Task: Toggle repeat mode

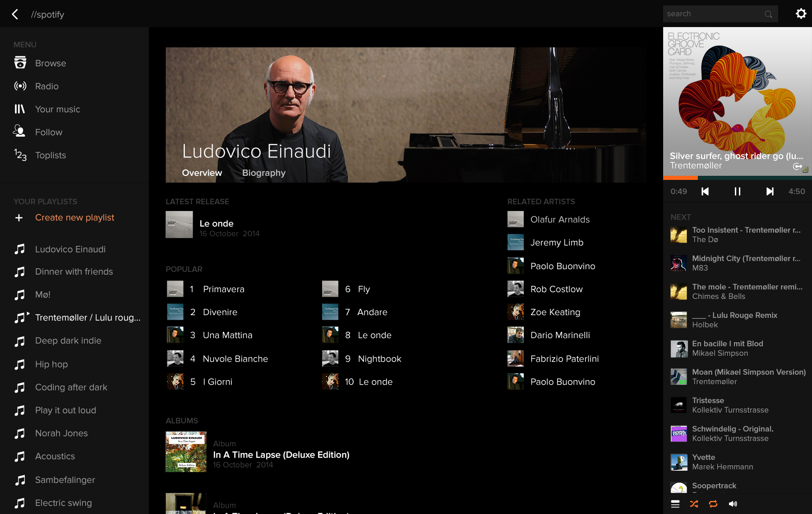Action: click(x=713, y=504)
